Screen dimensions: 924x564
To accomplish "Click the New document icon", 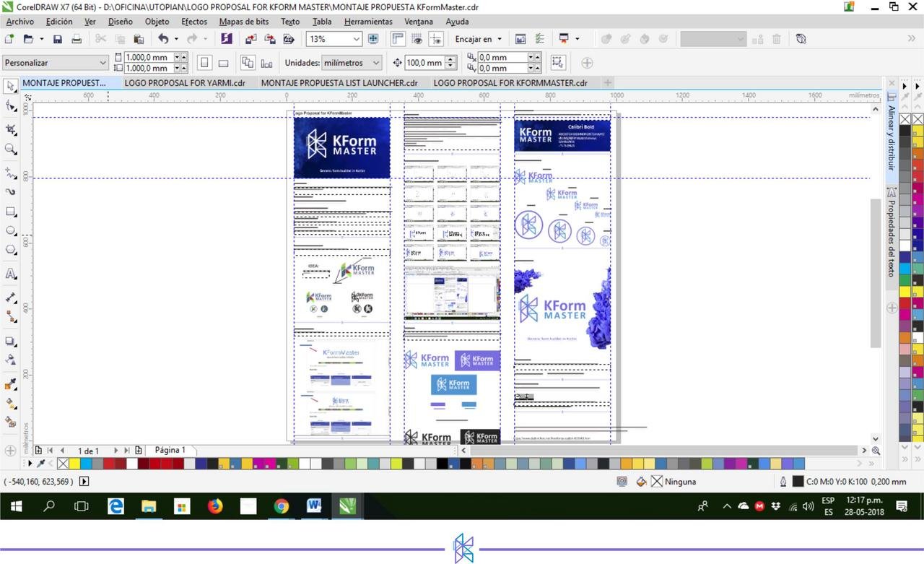I will point(9,39).
